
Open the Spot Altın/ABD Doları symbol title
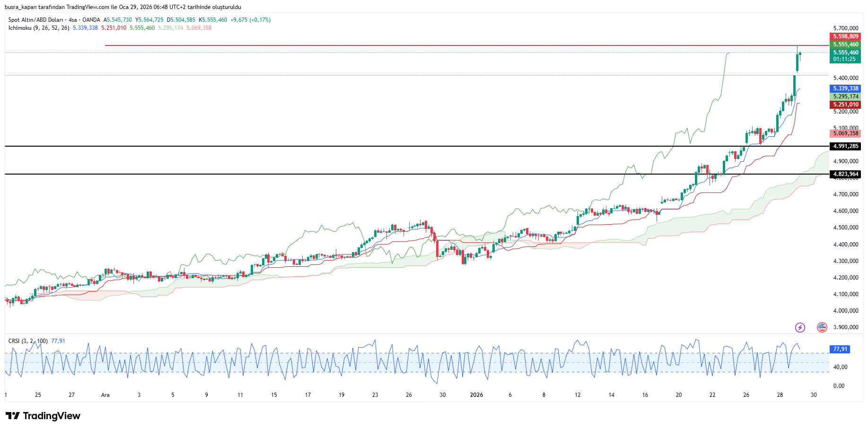[35, 20]
